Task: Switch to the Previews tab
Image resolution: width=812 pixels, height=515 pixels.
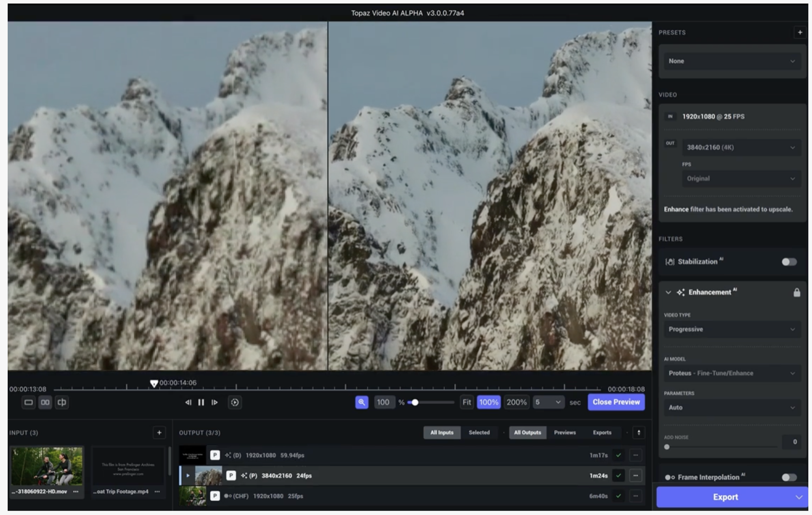Action: point(565,433)
